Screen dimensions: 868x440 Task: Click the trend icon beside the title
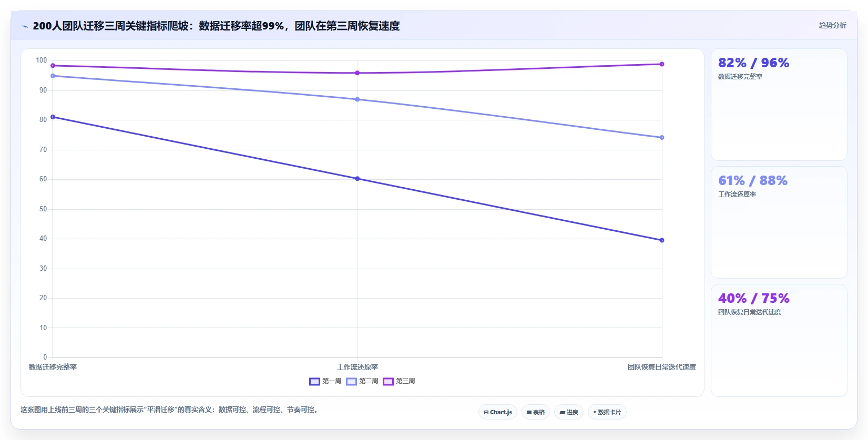[25, 26]
